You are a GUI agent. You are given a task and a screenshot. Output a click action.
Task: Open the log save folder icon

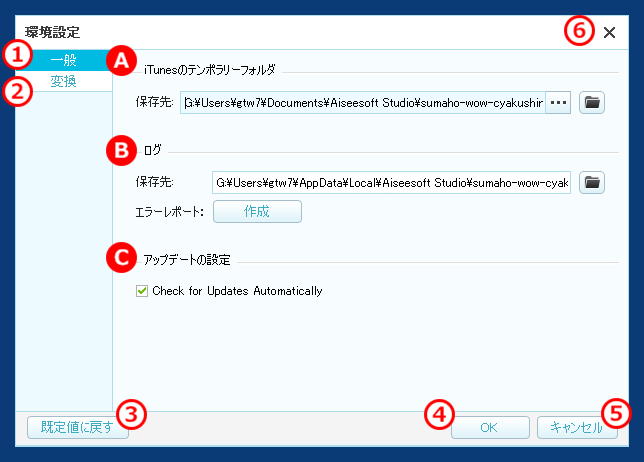[x=592, y=182]
